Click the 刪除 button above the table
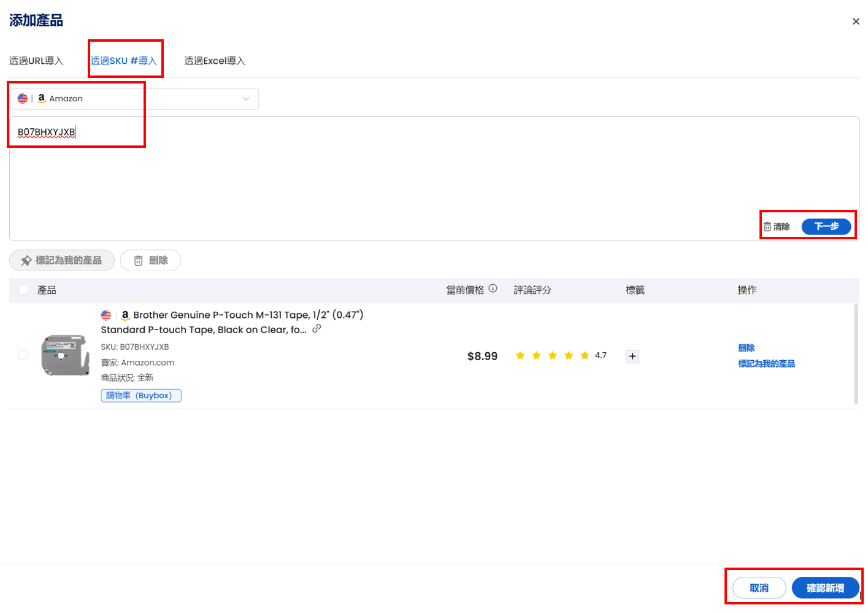Image resolution: width=868 pixels, height=613 pixels. click(150, 260)
